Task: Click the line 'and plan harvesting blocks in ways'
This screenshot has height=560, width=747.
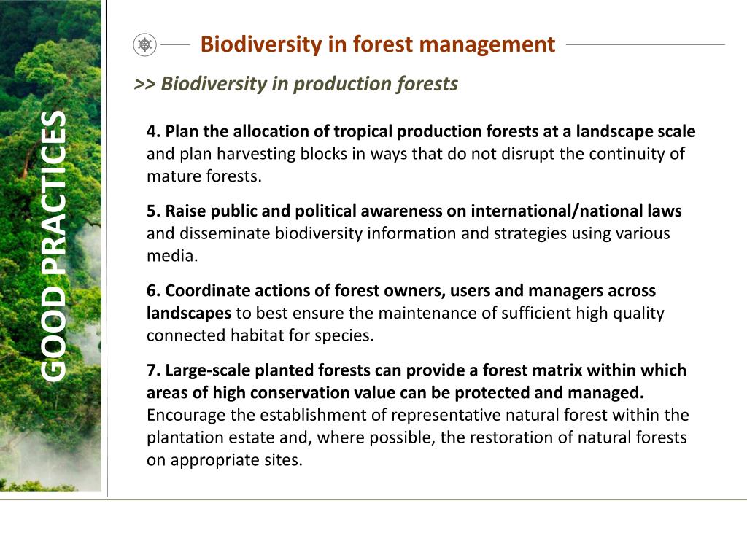Action: pos(415,154)
